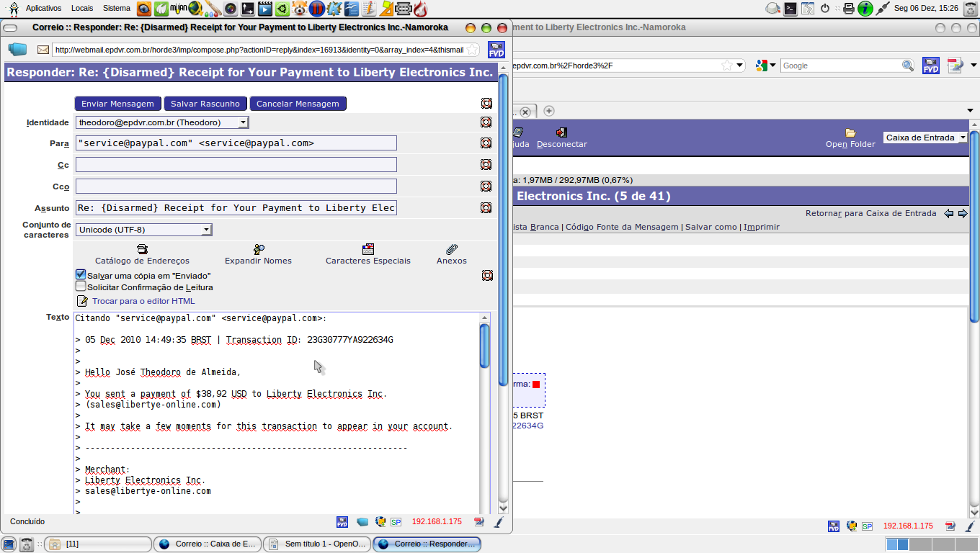The height and width of the screenshot is (553, 980).
Task: Click the Cco input field
Action: point(236,186)
